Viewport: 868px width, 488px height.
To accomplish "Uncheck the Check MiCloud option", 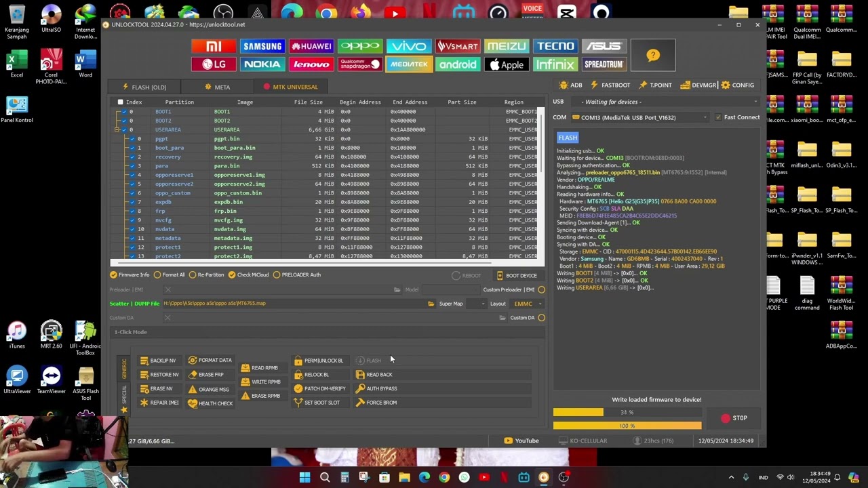I will point(249,274).
